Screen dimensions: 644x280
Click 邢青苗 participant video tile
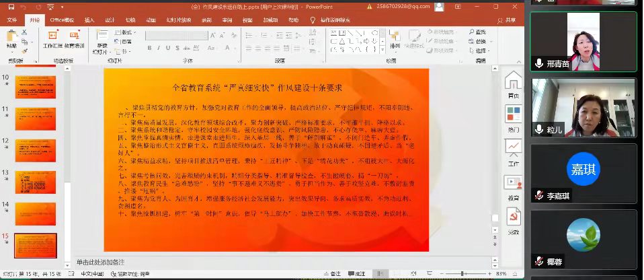583,42
